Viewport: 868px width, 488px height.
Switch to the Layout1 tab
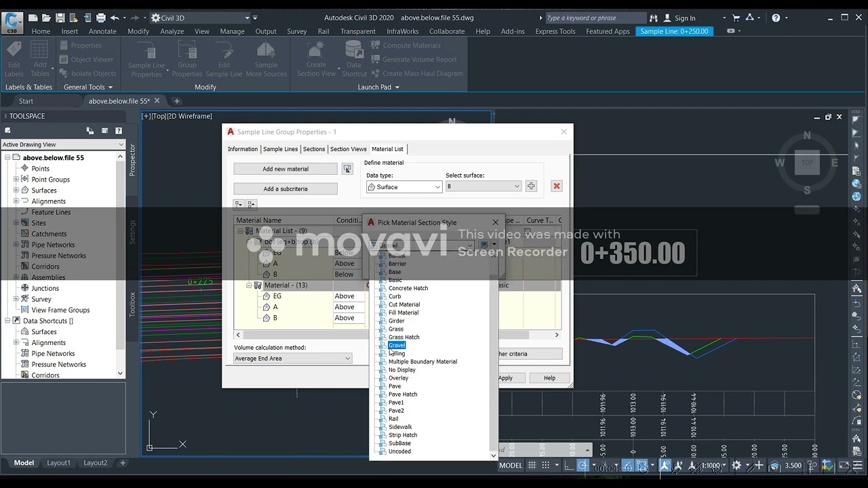point(58,463)
